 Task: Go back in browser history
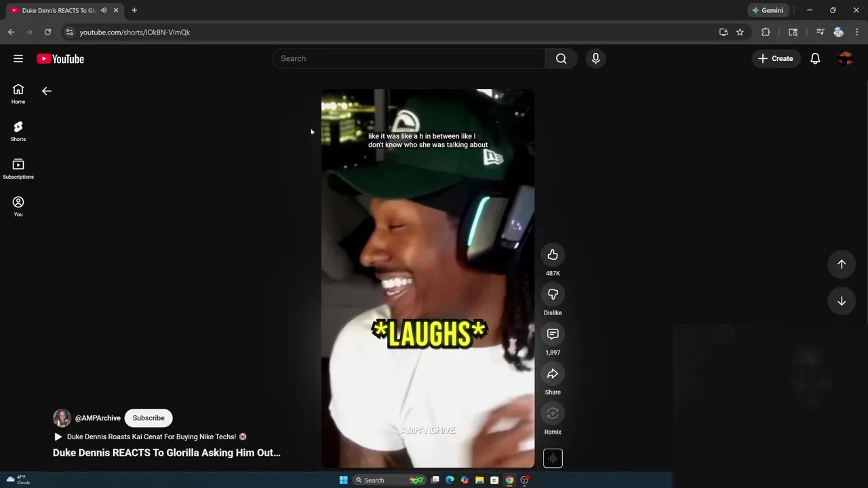tap(11, 32)
